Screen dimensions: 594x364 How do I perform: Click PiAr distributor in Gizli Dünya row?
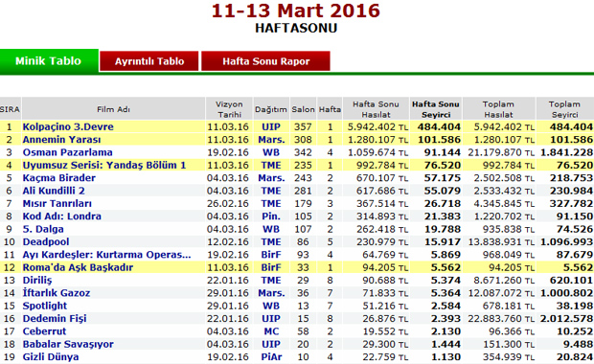tap(271, 357)
